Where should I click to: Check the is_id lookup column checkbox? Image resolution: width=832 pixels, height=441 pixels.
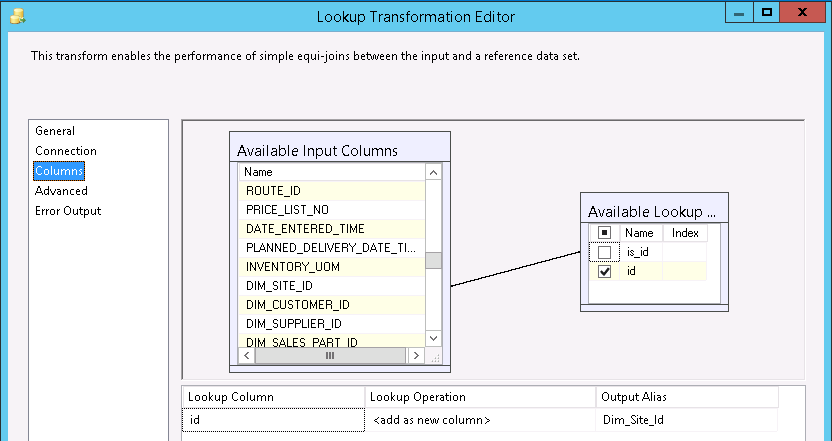(x=604, y=252)
